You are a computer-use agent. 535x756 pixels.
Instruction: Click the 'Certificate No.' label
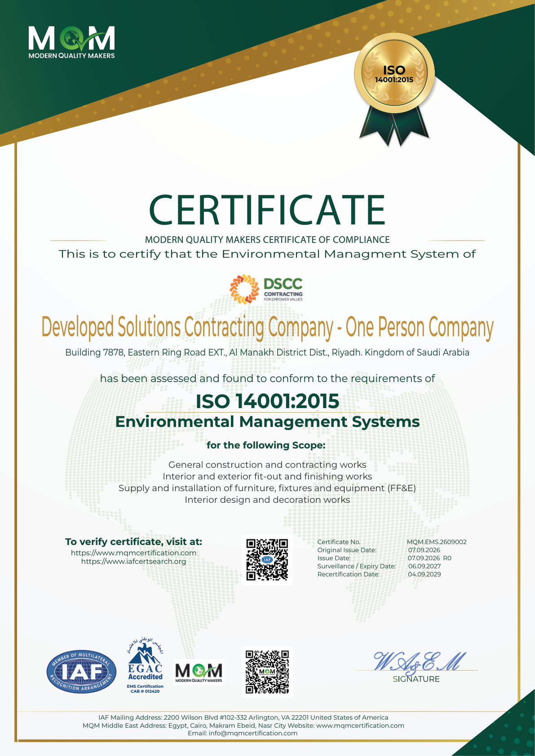click(339, 542)
